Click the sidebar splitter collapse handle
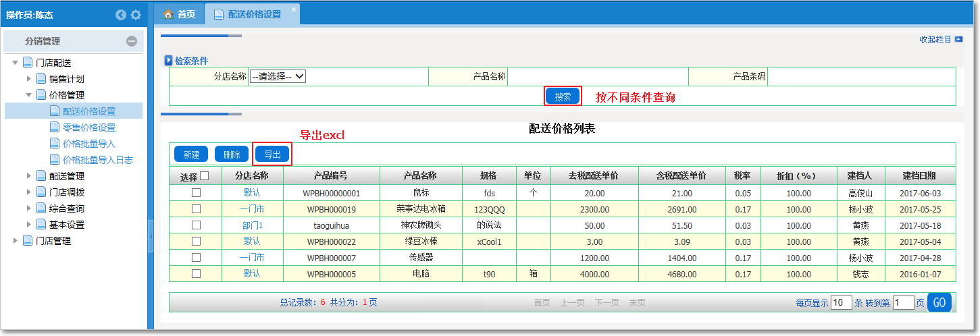 coord(151,236)
